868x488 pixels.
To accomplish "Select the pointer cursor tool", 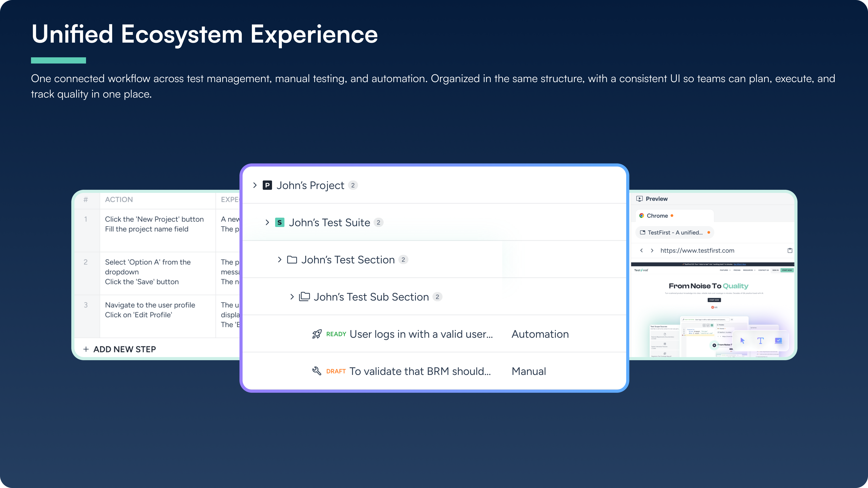I will [742, 340].
